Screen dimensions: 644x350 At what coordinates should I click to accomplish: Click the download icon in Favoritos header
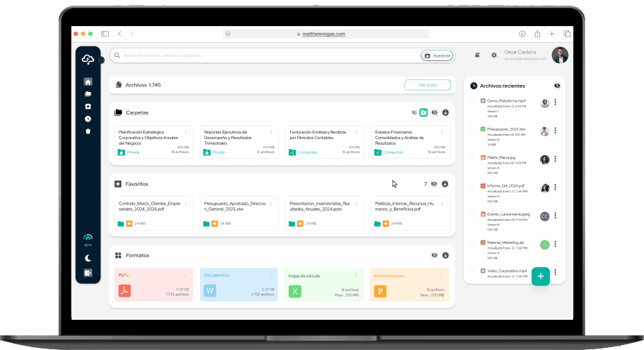point(445,184)
